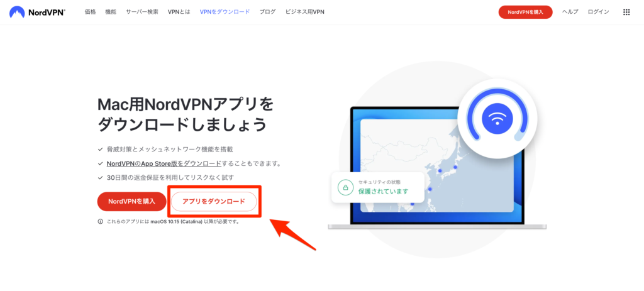Click the padlock icon in security card
This screenshot has height=291, width=644.
[x=345, y=187]
